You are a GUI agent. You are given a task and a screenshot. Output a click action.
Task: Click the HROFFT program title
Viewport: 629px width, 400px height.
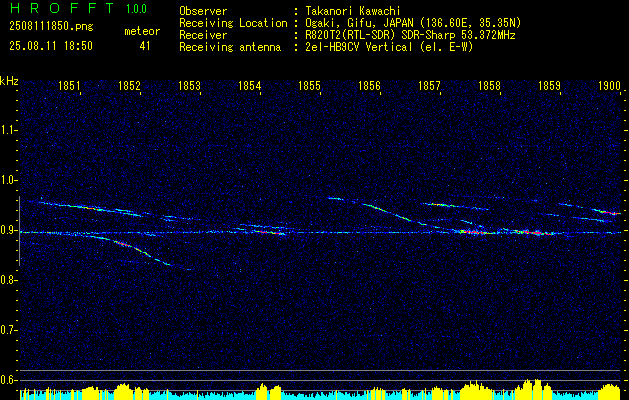[x=61, y=8]
